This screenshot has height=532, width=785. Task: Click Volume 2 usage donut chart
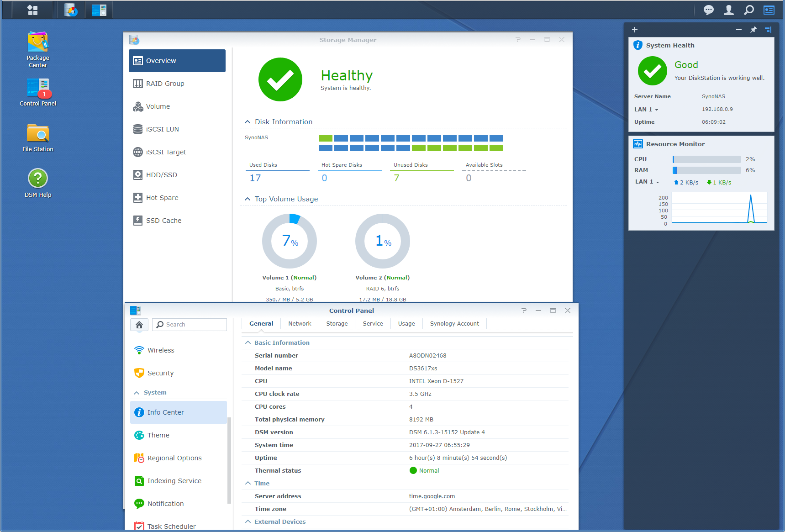383,241
